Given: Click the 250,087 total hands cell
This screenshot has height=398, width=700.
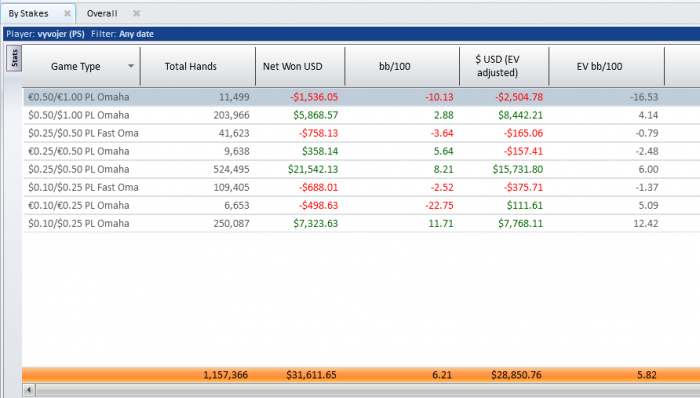Looking at the screenshot, I should click(x=231, y=223).
